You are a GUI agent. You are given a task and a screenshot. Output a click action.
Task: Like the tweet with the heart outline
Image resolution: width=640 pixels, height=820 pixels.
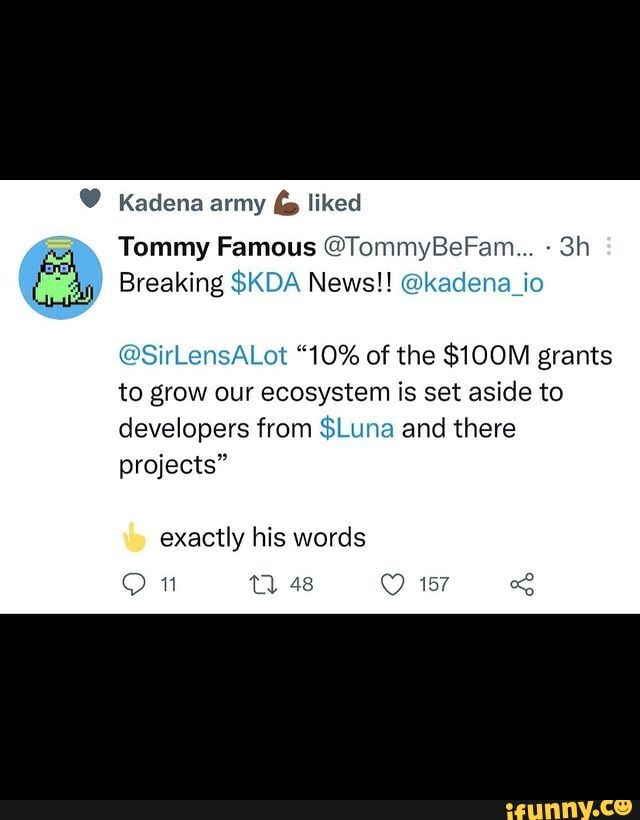click(392, 584)
